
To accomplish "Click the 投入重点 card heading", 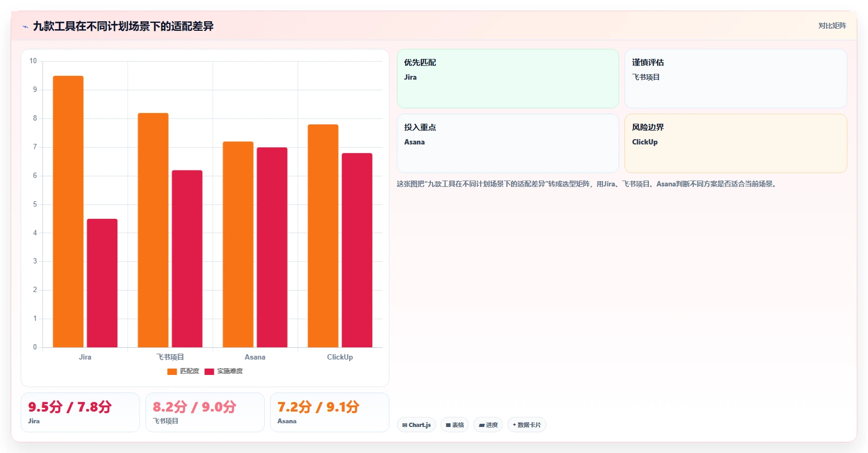I will click(420, 127).
